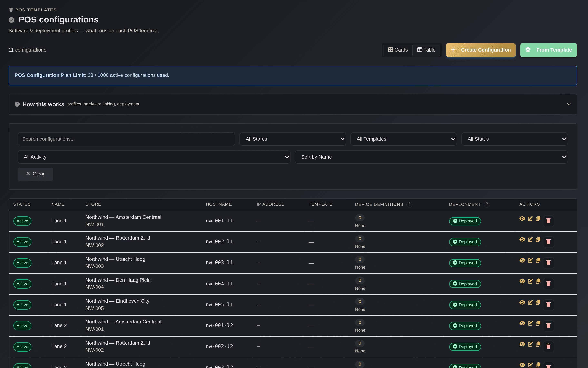The width and height of the screenshot is (588, 368).
Task: Delete the nw-002-l2 configuration
Action: pyautogui.click(x=548, y=347)
